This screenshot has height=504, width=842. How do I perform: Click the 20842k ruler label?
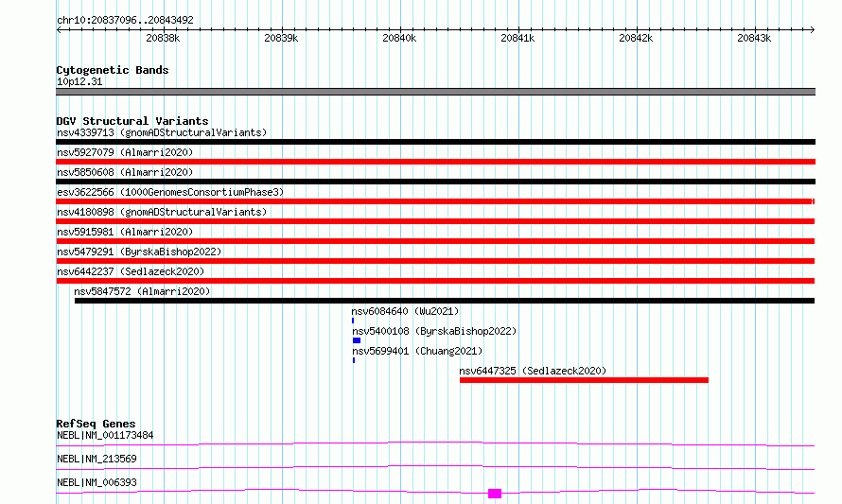point(636,38)
